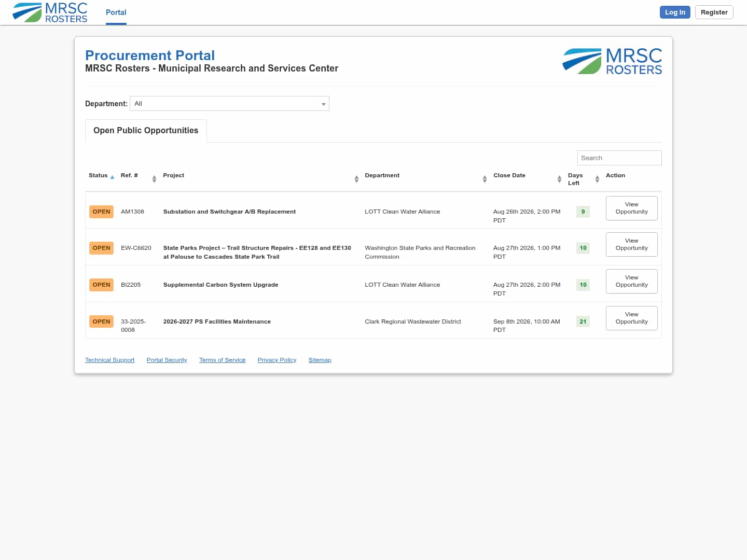Open the Sitemap link
Image resolution: width=747 pixels, height=560 pixels.
(320, 360)
